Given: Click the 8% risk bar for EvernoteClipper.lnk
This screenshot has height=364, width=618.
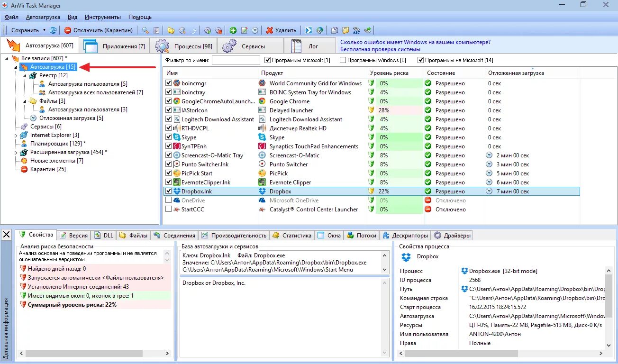Looking at the screenshot, I should 399,182.
